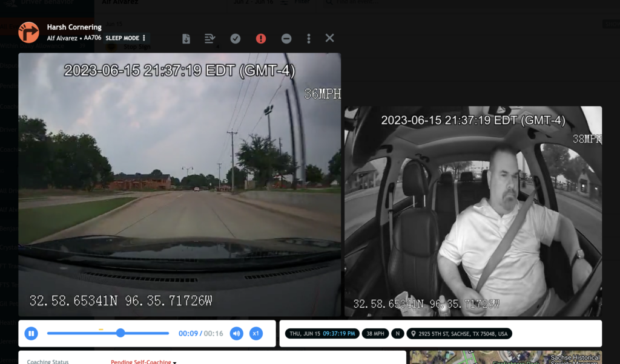
Task: Click the road-facing dashcam video
Action: pos(179,184)
